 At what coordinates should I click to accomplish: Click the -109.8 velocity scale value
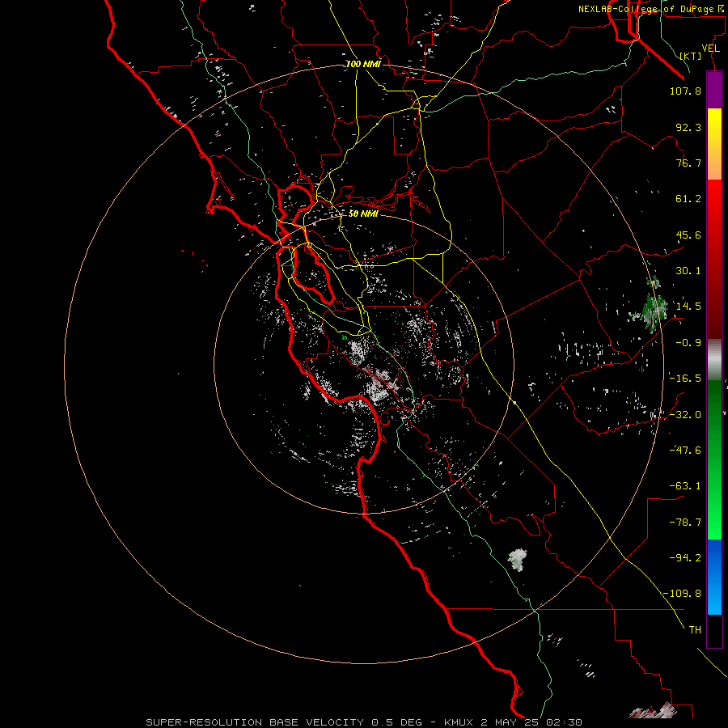[682, 594]
